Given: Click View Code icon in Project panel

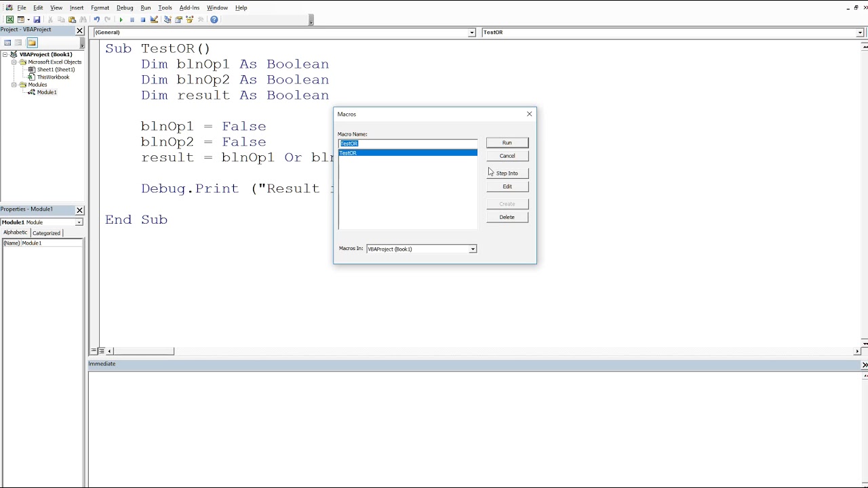Looking at the screenshot, I should point(7,43).
